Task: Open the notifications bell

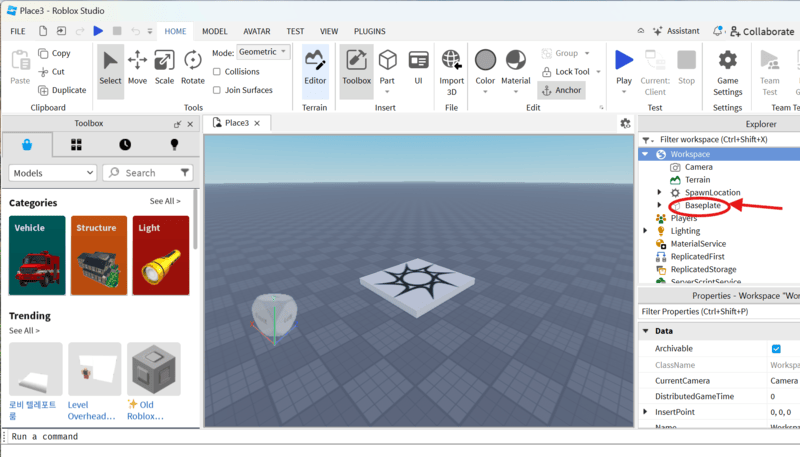Action: (717, 31)
